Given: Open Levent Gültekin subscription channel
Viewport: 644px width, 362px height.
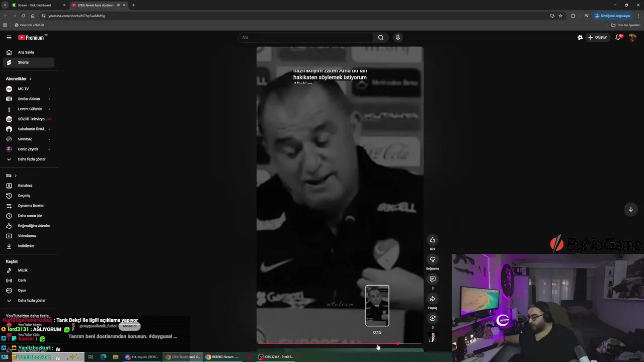Looking at the screenshot, I should pyautogui.click(x=29, y=109).
